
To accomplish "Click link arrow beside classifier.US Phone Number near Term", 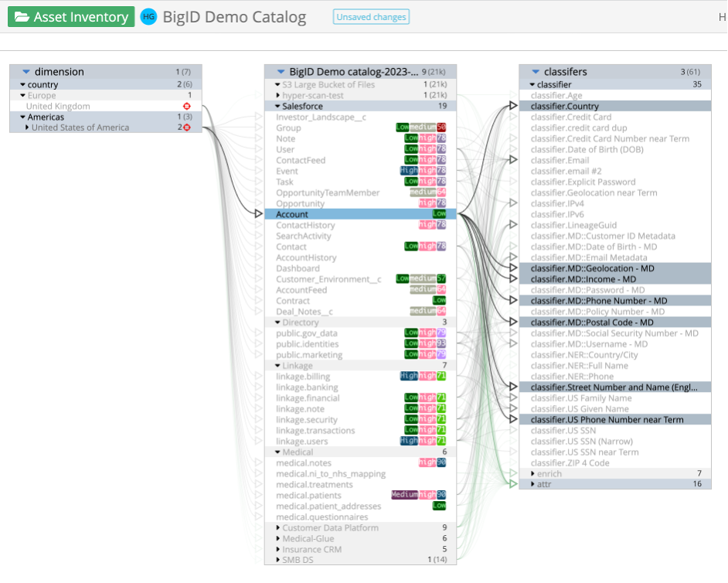I will [x=513, y=420].
